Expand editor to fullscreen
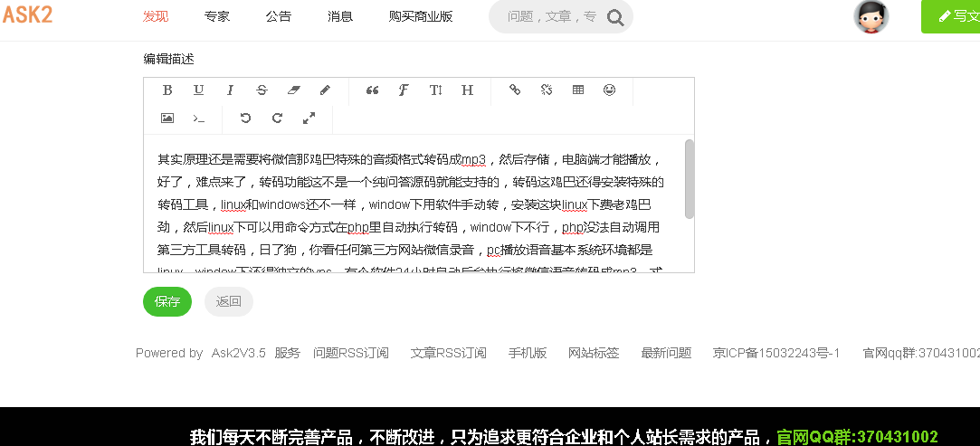Image resolution: width=980 pixels, height=446 pixels. (x=309, y=119)
